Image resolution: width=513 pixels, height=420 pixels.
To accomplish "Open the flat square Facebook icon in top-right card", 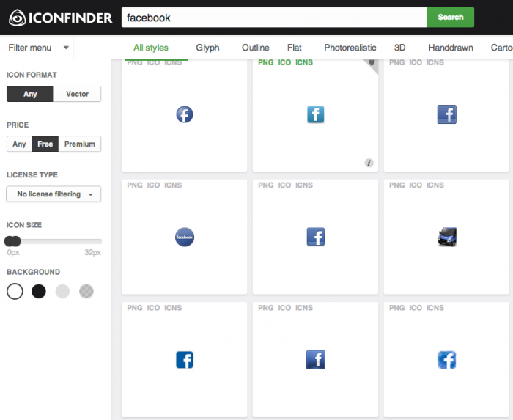I will coord(446,114).
